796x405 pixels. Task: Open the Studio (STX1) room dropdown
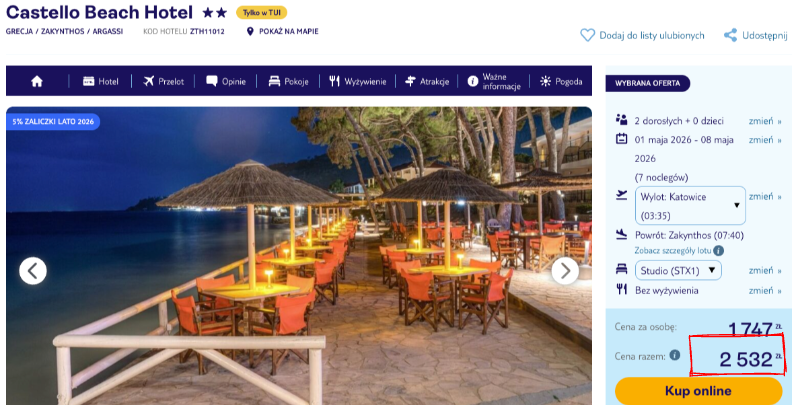click(678, 271)
